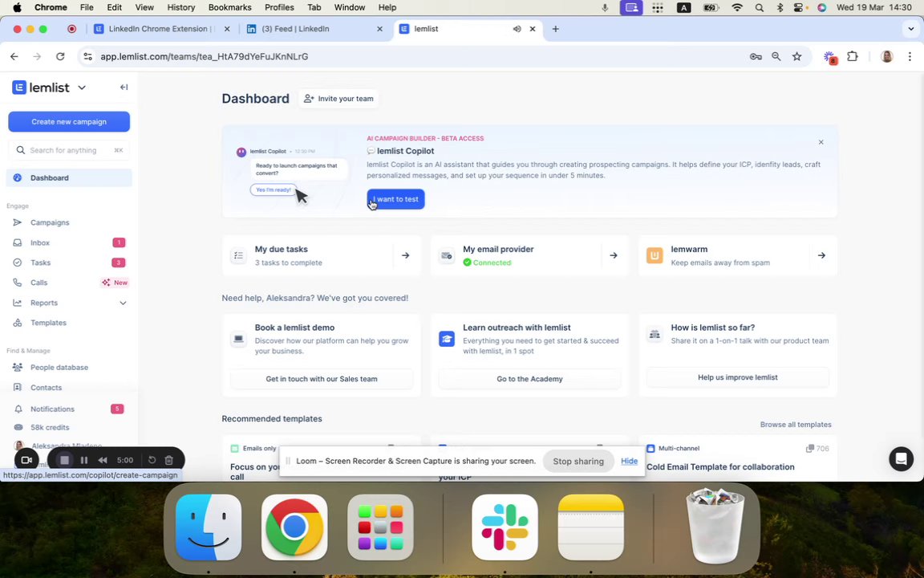
Task: Open Launchpad from the Dock
Action: click(x=381, y=527)
